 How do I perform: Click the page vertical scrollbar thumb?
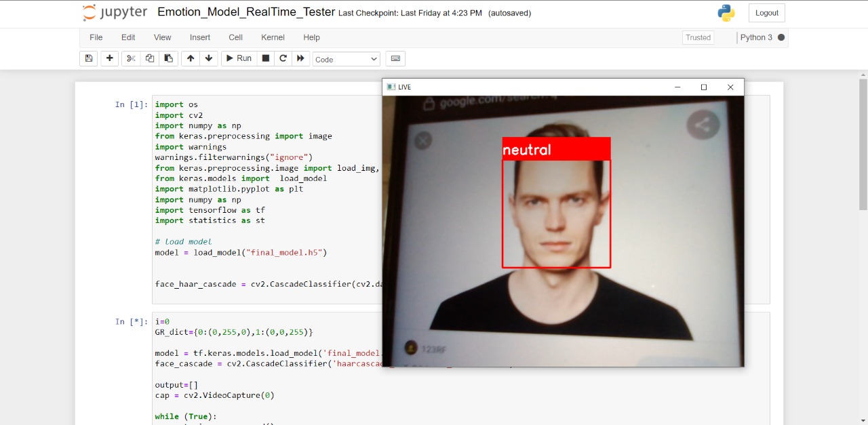(863, 144)
